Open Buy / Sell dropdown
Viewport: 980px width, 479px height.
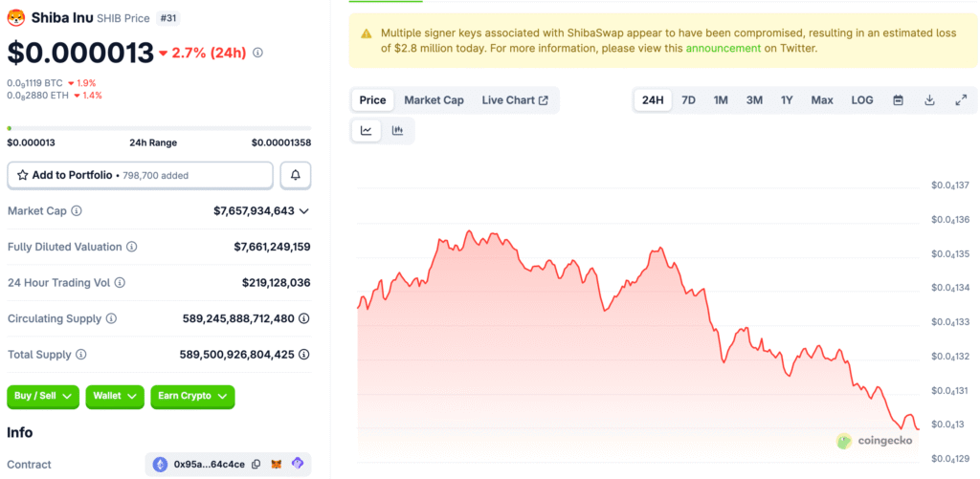[43, 397]
